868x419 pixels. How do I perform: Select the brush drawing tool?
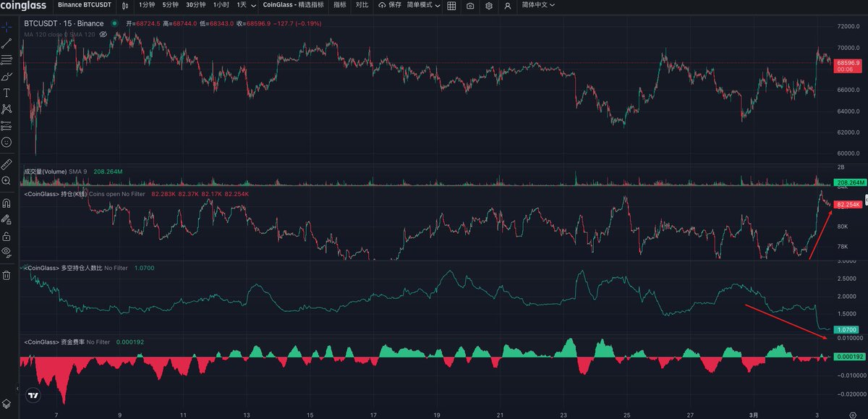pyautogui.click(x=7, y=76)
